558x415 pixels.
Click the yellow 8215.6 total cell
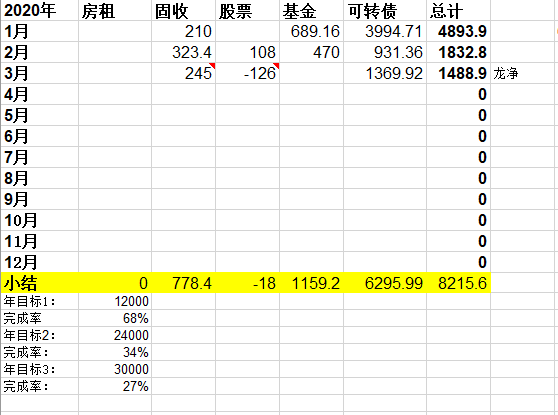pyautogui.click(x=458, y=283)
